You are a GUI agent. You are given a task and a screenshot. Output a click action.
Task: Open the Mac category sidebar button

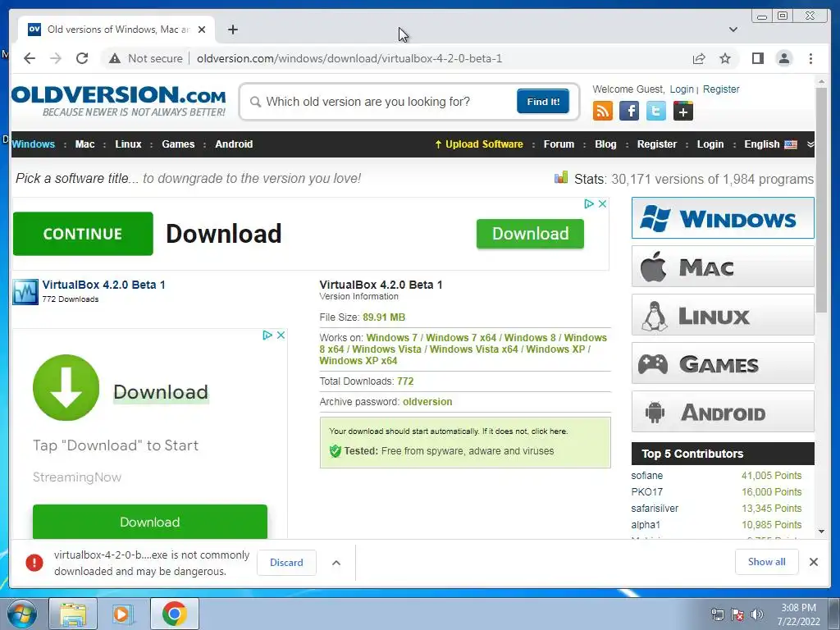[723, 267]
